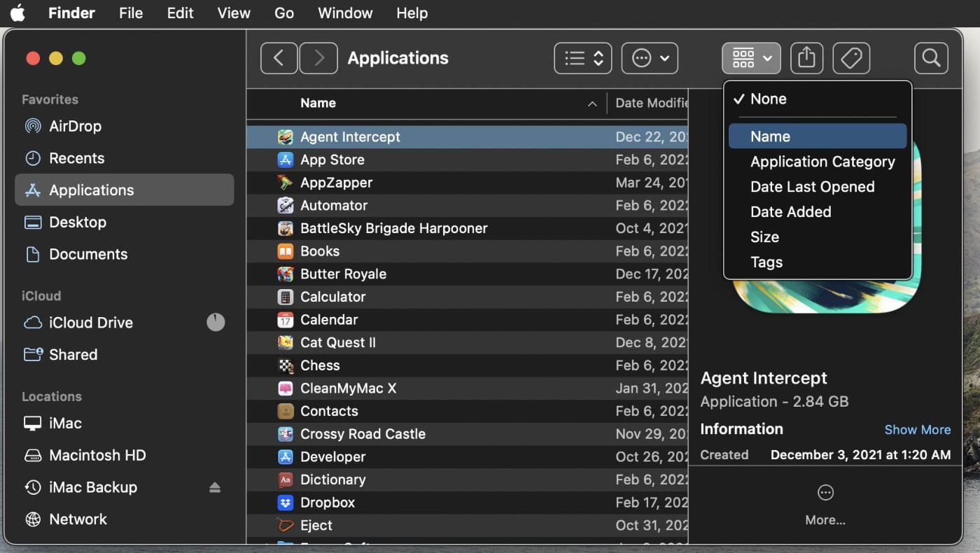980x553 pixels.
Task: Open the list view switcher dropdown
Action: (583, 58)
